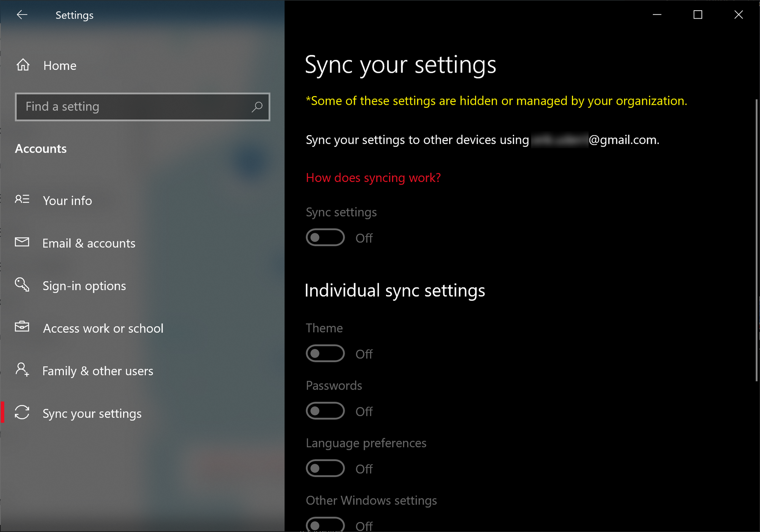Click the Theme label text
760x532 pixels.
coord(324,328)
